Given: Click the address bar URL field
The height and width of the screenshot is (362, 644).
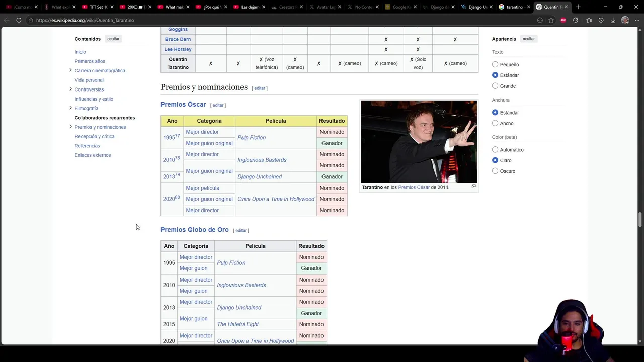Looking at the screenshot, I should [x=282, y=20].
